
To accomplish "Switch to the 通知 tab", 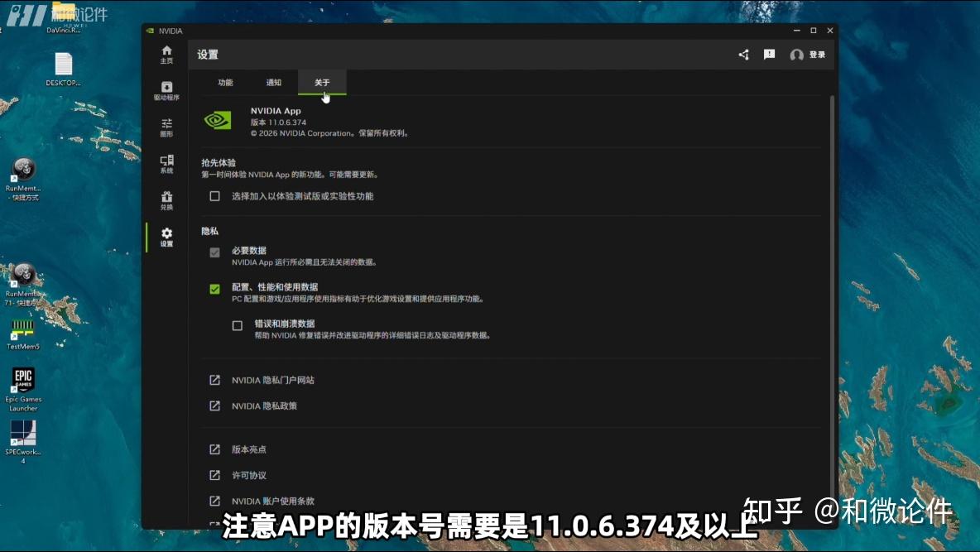I will 274,83.
